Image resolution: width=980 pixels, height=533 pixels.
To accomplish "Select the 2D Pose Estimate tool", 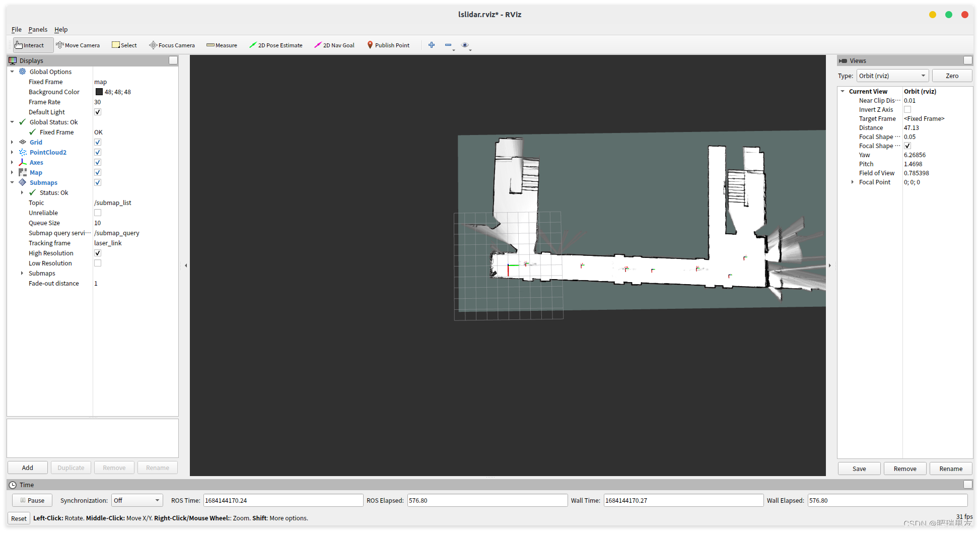I will [276, 45].
